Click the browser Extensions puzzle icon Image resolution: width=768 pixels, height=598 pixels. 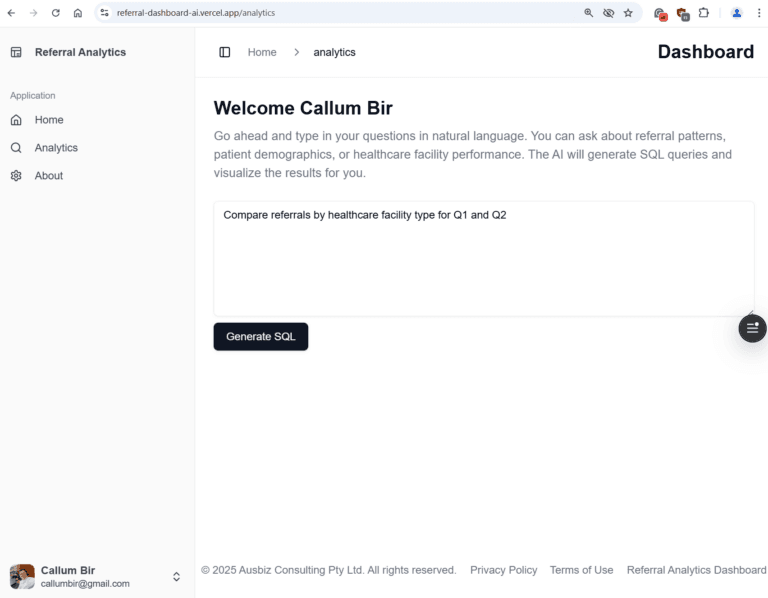tap(704, 13)
